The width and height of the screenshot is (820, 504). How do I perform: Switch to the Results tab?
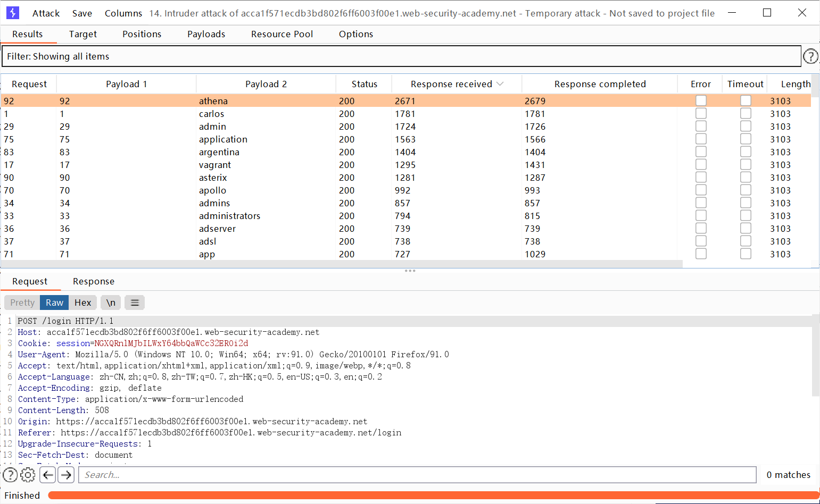[x=28, y=34]
